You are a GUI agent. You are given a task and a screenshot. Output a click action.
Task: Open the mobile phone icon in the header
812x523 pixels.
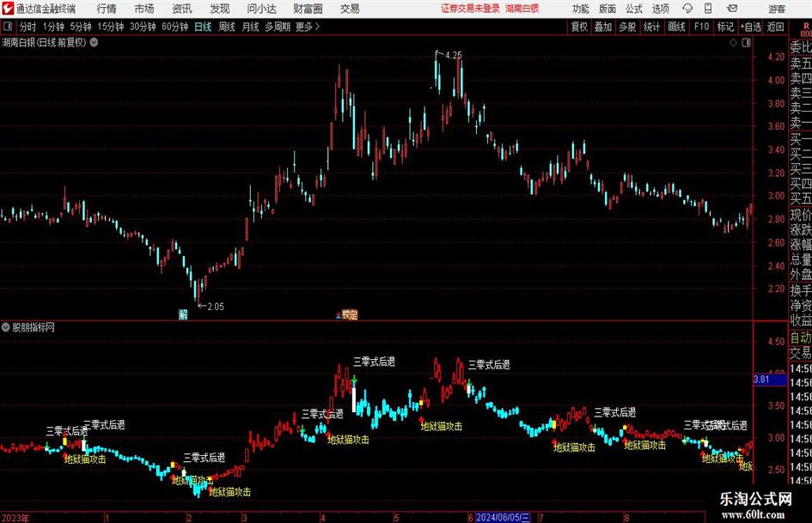tap(708, 9)
